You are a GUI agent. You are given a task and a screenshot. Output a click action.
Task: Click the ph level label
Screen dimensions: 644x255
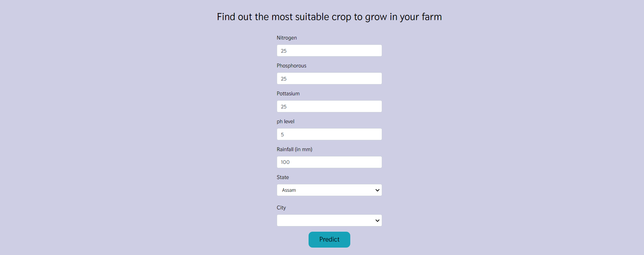[285, 121]
